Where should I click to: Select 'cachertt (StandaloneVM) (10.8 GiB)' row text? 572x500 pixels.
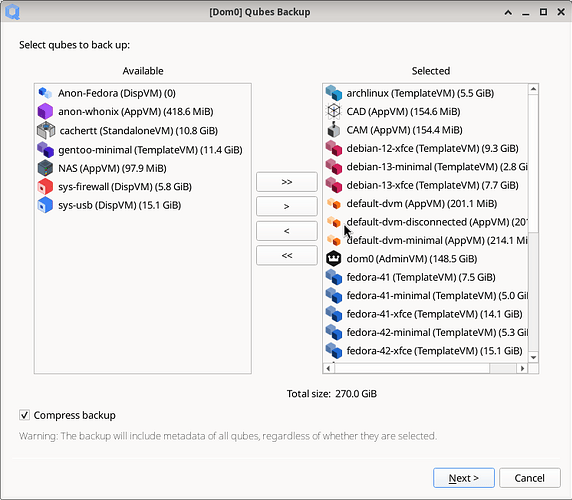(x=139, y=131)
